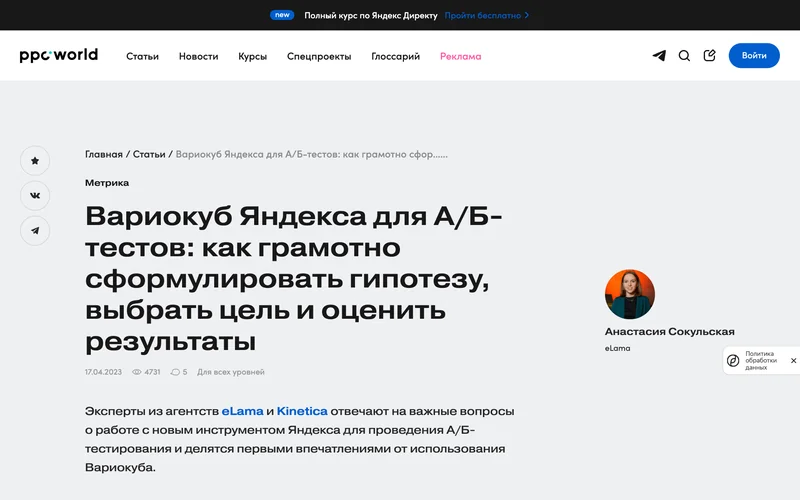Image resolution: width=800 pixels, height=500 pixels.
Task: Open the eLama agency link in intro
Action: (x=242, y=411)
